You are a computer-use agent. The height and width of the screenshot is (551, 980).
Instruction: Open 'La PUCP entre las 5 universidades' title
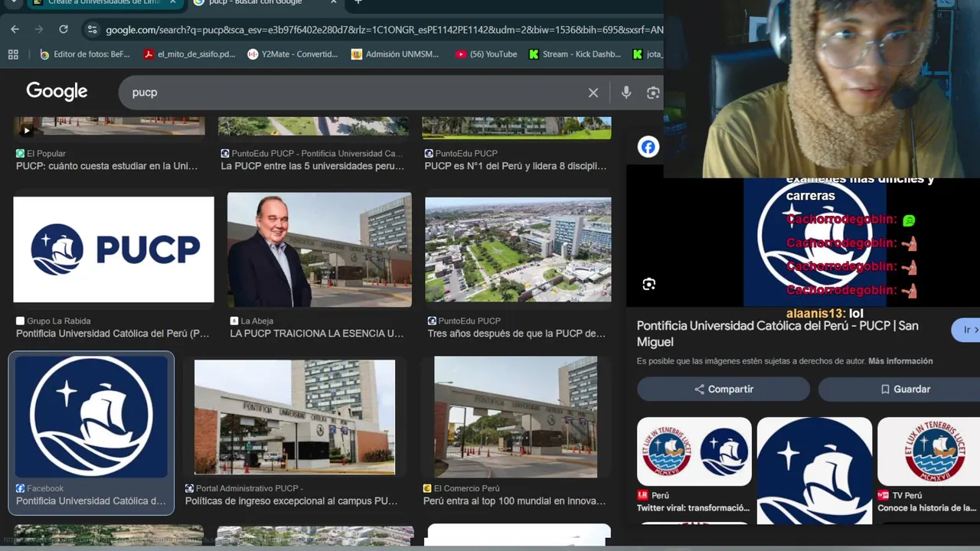[x=312, y=166]
